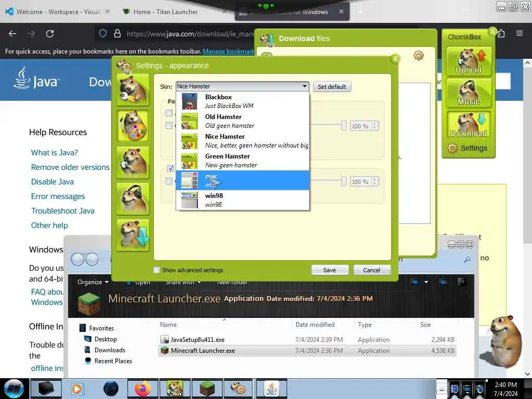Click the tracking protection shield icon
The height and width of the screenshot is (399, 532).
tap(103, 33)
